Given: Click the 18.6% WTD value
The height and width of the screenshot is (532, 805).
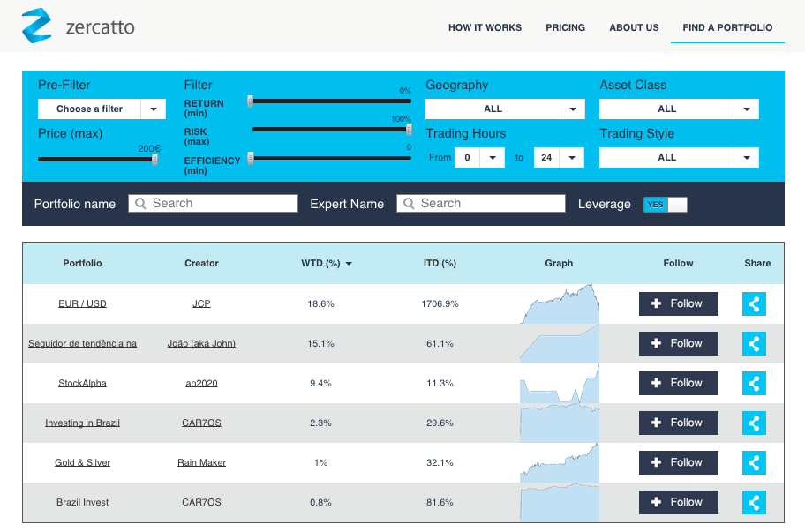Looking at the screenshot, I should (320, 303).
